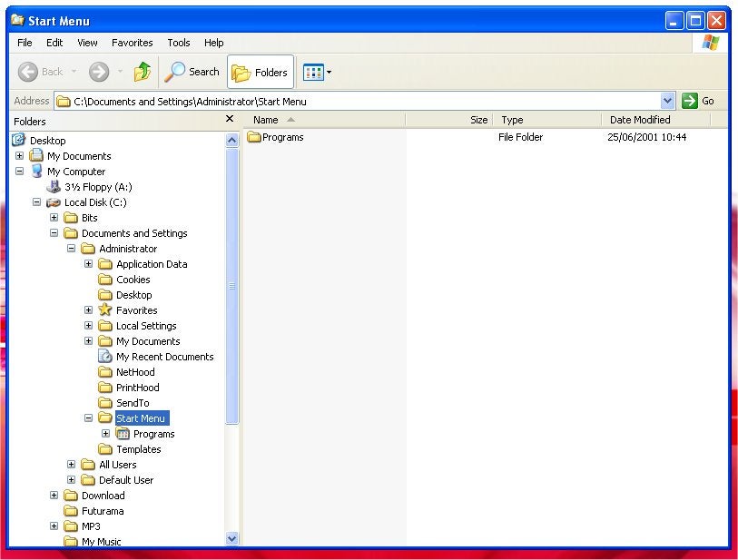Expand the All Users folder

pos(71,465)
